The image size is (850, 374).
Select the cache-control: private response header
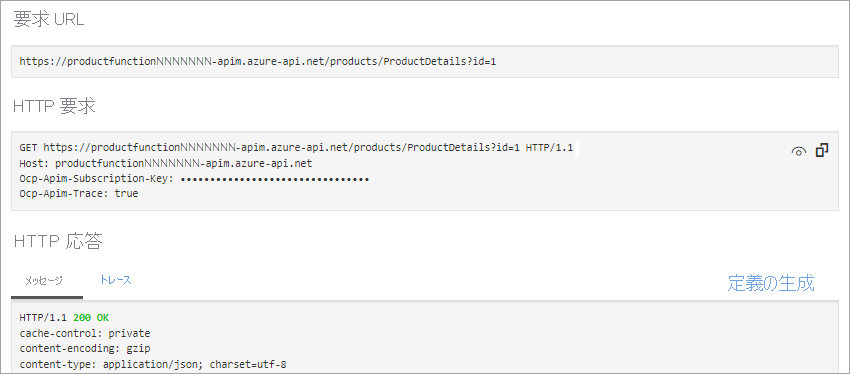[x=85, y=333]
